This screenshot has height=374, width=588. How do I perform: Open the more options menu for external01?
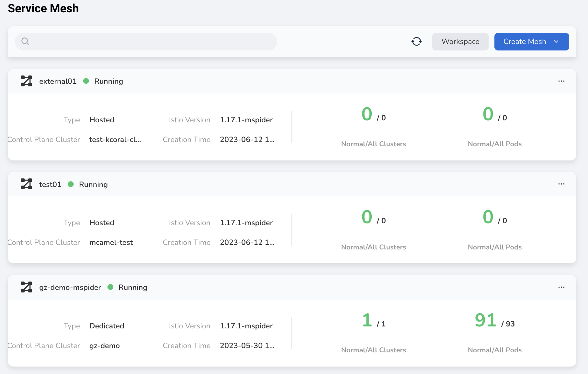coord(561,81)
